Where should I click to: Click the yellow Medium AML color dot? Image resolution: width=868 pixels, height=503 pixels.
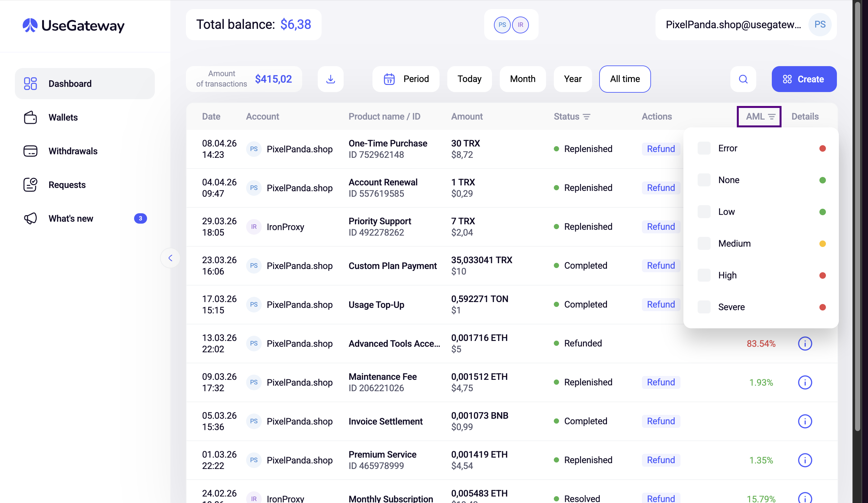(x=822, y=244)
